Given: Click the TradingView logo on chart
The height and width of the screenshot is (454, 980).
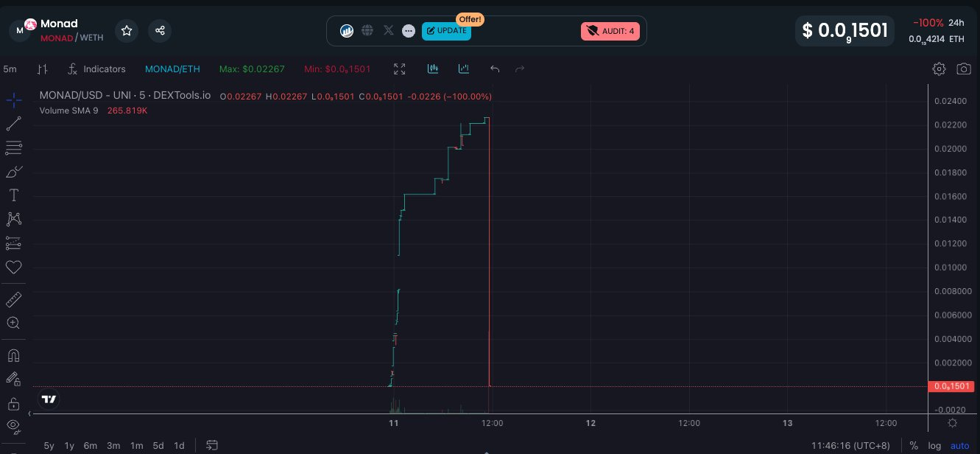Looking at the screenshot, I should click(x=49, y=399).
